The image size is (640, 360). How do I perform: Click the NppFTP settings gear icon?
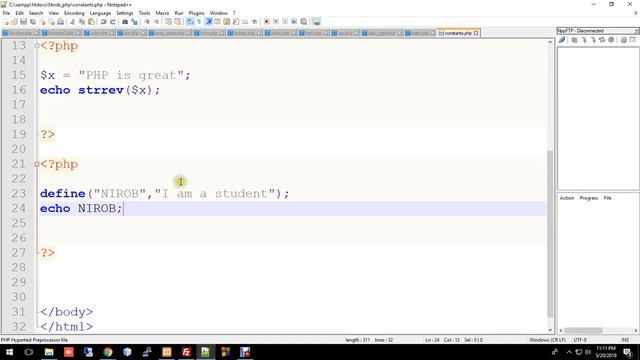click(x=623, y=40)
